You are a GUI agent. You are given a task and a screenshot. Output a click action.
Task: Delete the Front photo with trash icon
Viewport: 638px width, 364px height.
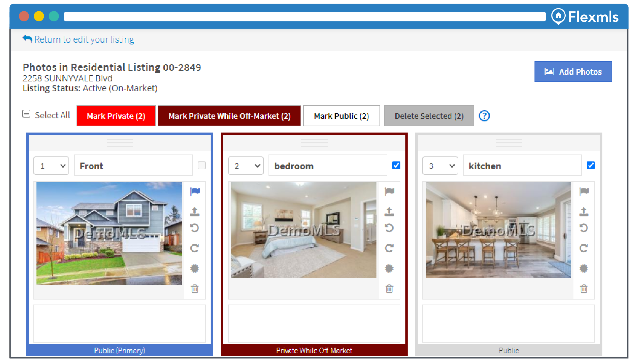coord(195,289)
